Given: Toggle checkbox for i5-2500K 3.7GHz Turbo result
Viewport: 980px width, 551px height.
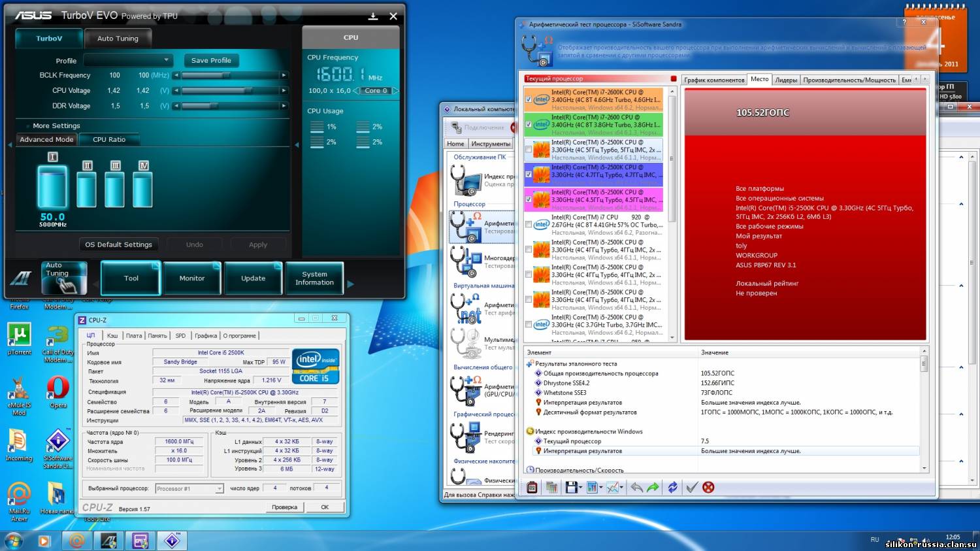Looking at the screenshot, I should pos(529,324).
